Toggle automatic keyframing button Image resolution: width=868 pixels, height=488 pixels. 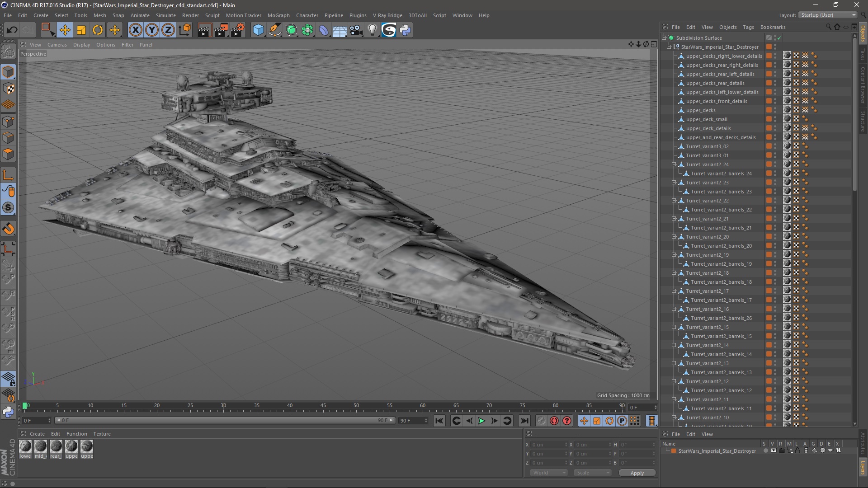554,421
